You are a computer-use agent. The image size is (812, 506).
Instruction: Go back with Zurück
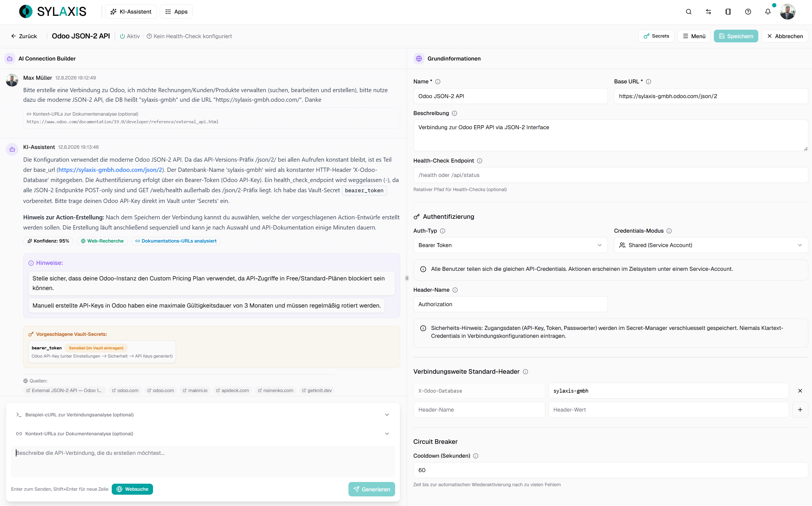coord(24,36)
